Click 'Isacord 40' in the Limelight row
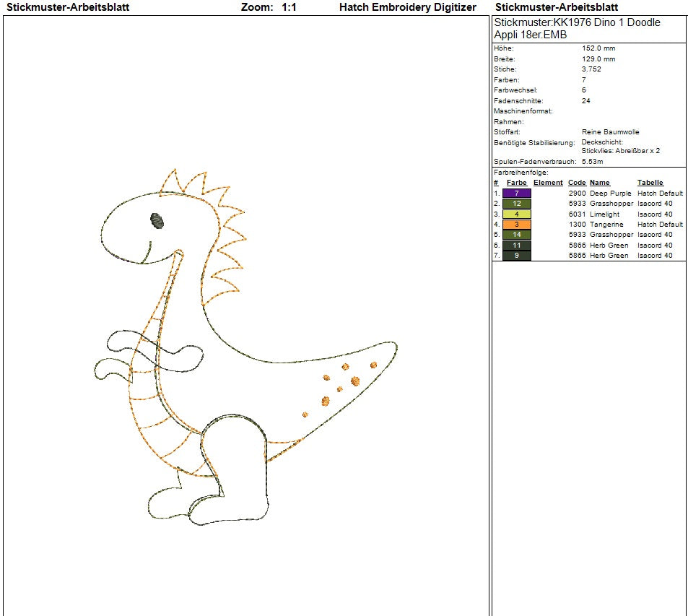 [655, 214]
